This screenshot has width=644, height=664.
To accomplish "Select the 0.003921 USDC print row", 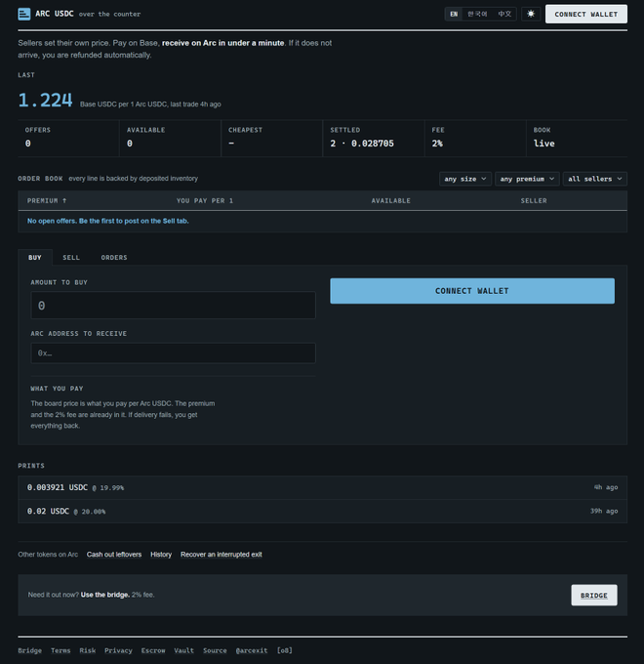I will tap(322, 488).
